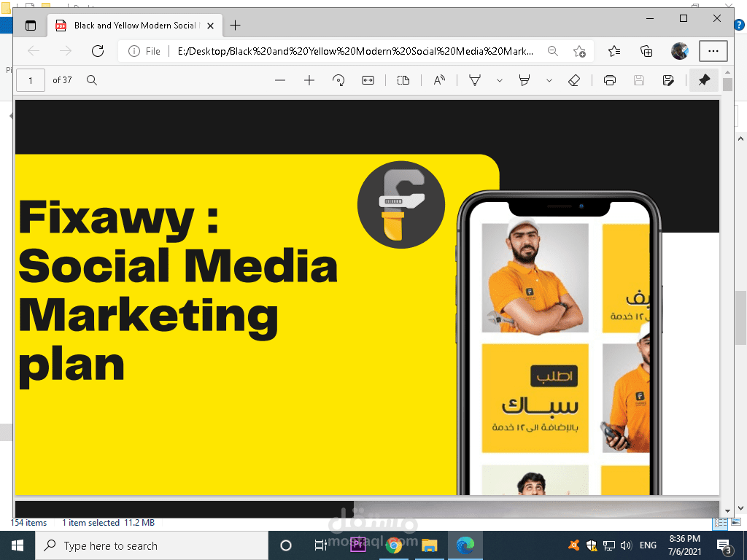Viewport: 747px width, 560px height.
Task: Expand the Draw tool options dropdown
Action: 499,80
